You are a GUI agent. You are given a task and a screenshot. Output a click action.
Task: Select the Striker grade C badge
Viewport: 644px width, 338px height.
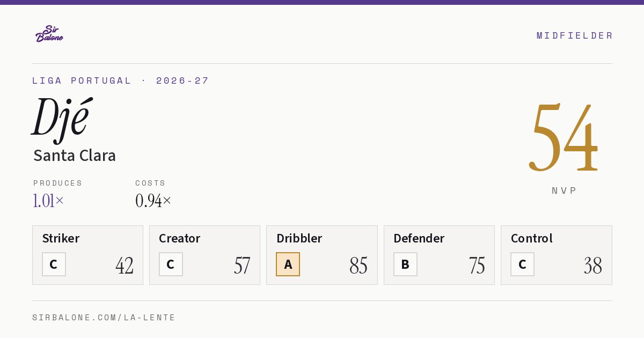pyautogui.click(x=54, y=264)
